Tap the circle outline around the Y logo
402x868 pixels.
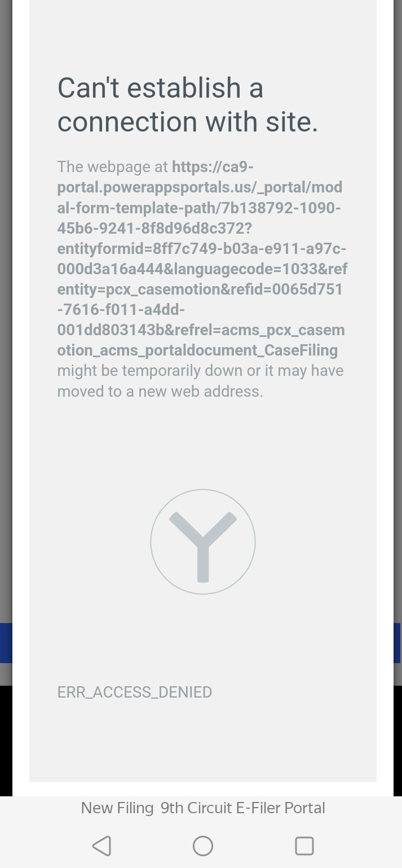pyautogui.click(x=203, y=542)
